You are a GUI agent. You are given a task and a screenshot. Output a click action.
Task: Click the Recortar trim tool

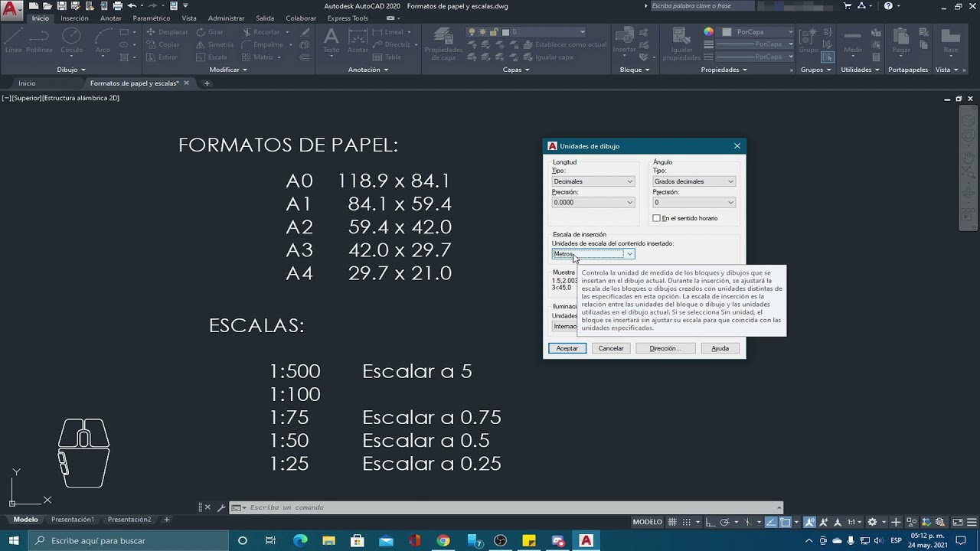coord(260,32)
